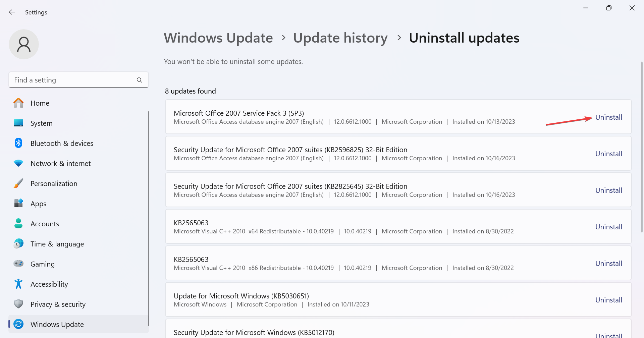The height and width of the screenshot is (338, 644).
Task: Go back to Update history breadcrumb
Action: click(340, 38)
